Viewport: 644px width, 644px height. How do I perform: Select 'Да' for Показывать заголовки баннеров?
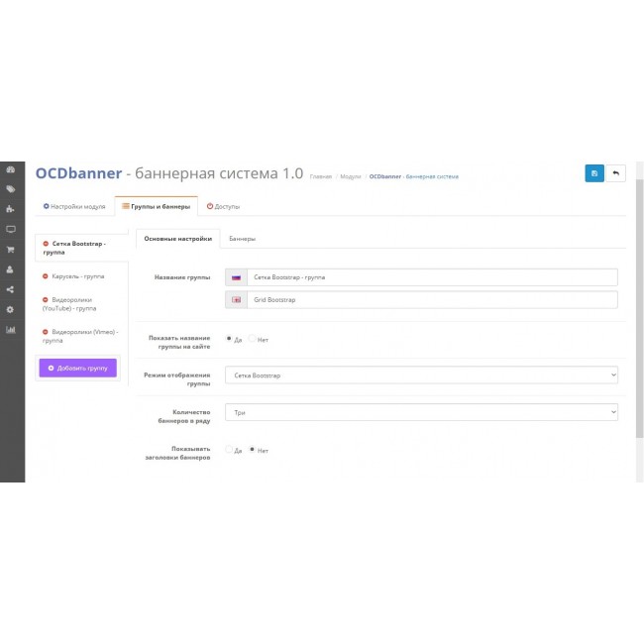click(x=230, y=450)
